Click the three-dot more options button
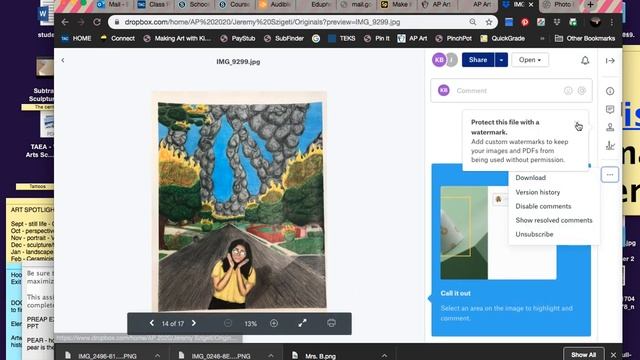This screenshot has height=360, width=640. pyautogui.click(x=610, y=175)
